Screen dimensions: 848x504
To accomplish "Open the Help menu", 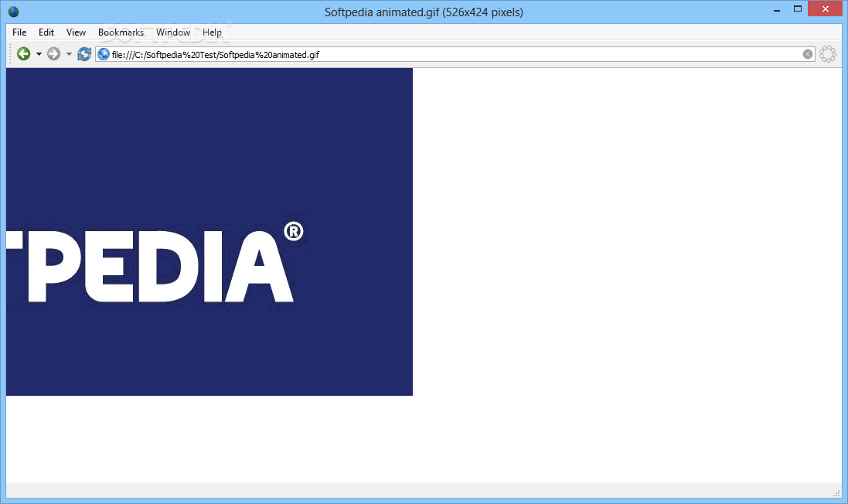I will [x=212, y=32].
